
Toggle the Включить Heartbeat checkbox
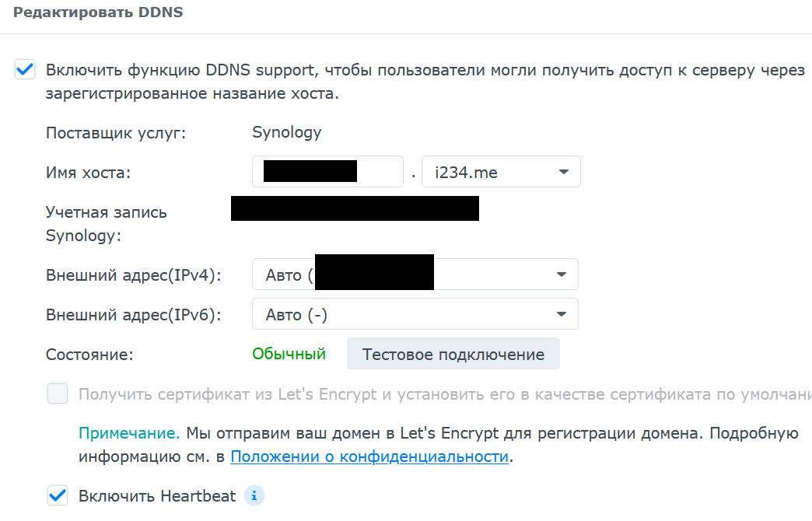[58, 495]
